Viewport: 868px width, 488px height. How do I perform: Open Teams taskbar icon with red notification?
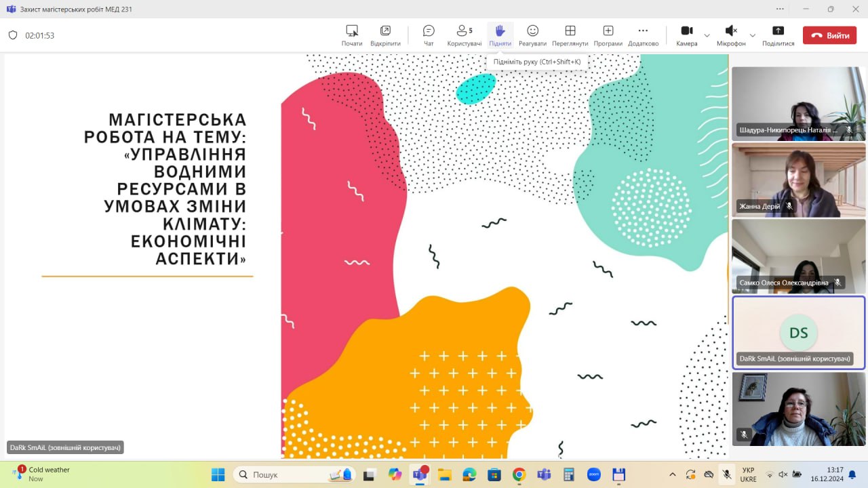[420, 474]
